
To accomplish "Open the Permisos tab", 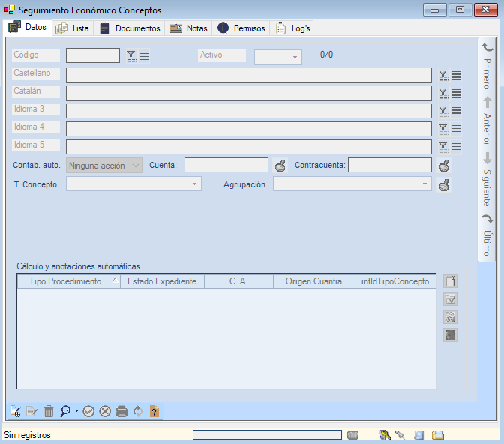I will coord(241,28).
